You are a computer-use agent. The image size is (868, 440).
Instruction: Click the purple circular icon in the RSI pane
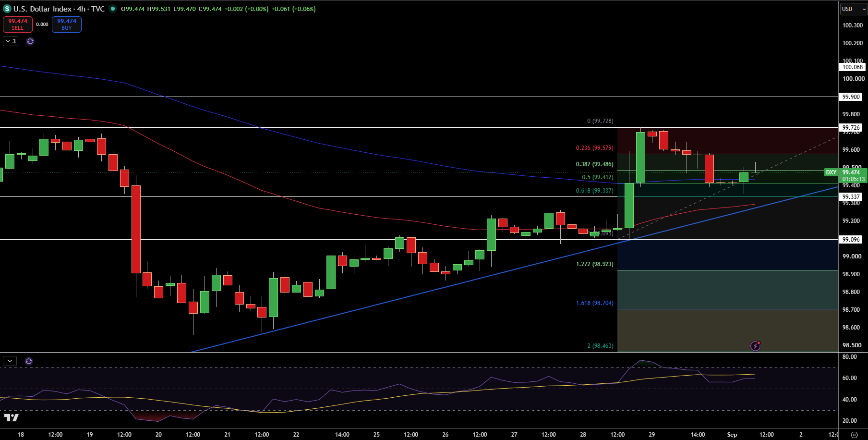pyautogui.click(x=29, y=361)
